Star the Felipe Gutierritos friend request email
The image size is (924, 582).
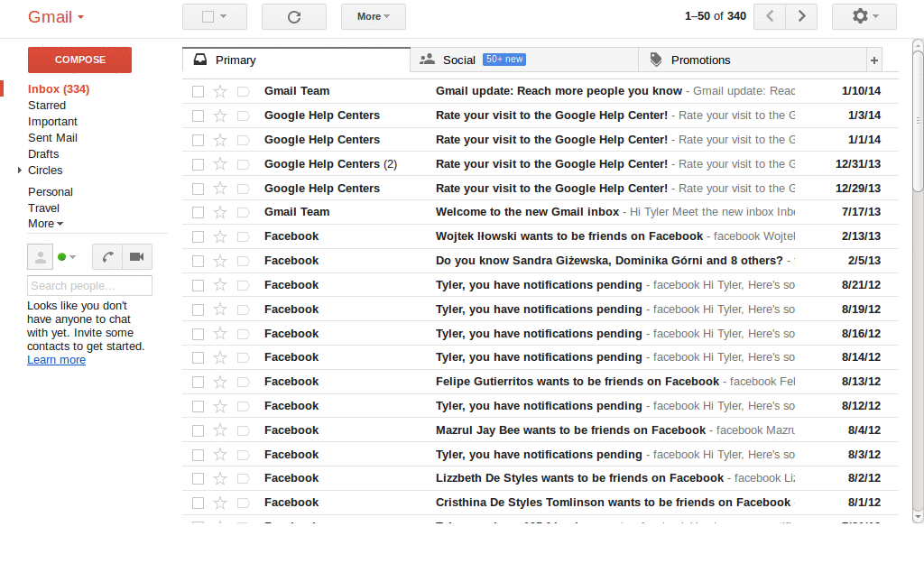point(220,382)
